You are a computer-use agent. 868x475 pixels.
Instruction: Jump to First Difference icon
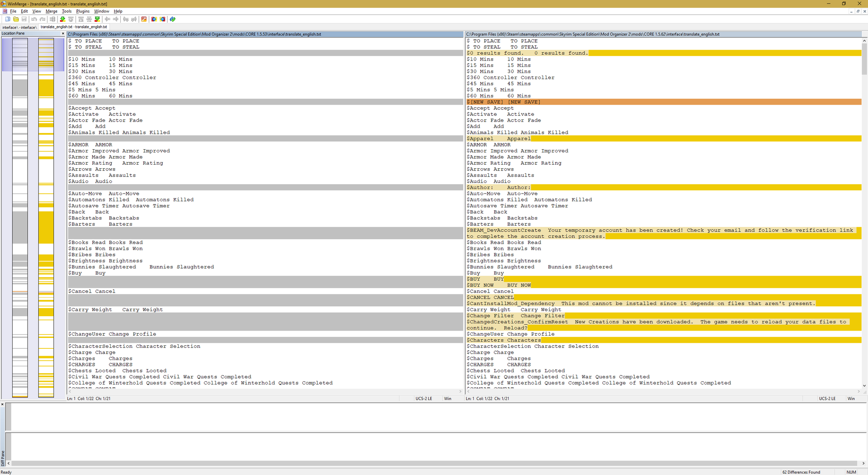(81, 19)
